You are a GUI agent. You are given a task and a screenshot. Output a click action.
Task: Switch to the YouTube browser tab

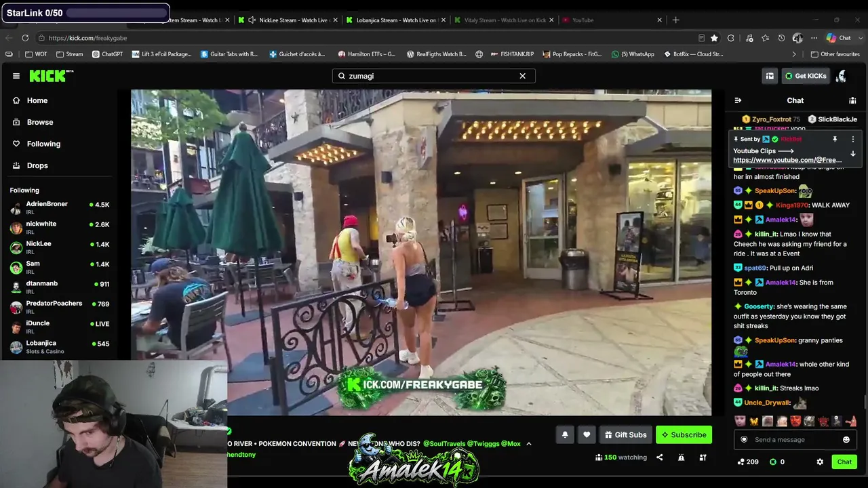pyautogui.click(x=612, y=20)
